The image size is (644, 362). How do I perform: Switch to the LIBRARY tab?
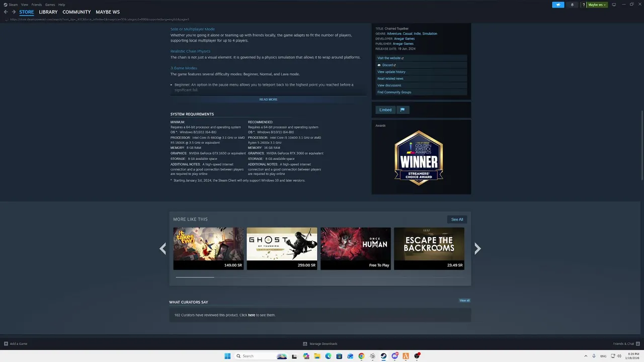[x=48, y=12]
